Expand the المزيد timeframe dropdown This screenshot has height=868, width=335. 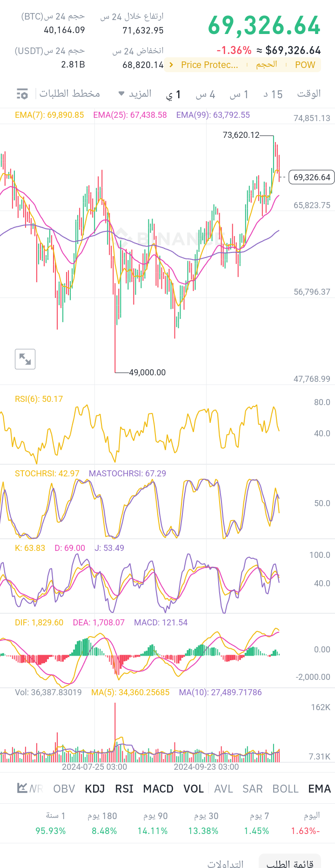pyautogui.click(x=135, y=94)
